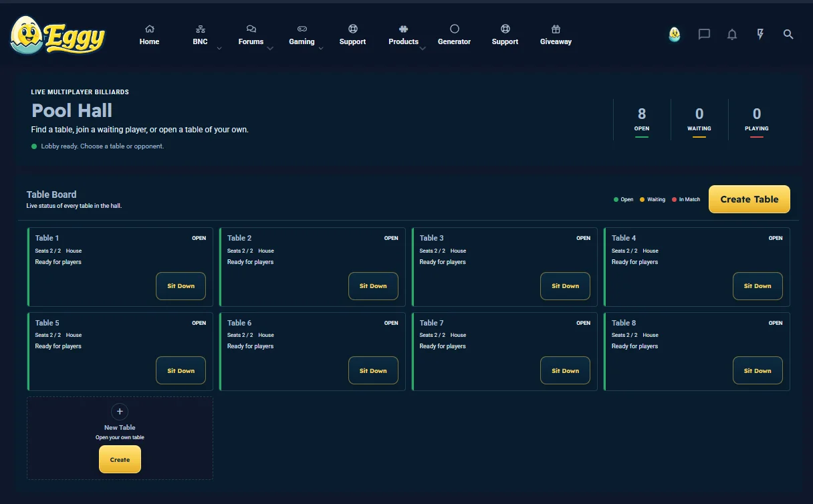Click the Forums chat bubbles icon

click(251, 29)
